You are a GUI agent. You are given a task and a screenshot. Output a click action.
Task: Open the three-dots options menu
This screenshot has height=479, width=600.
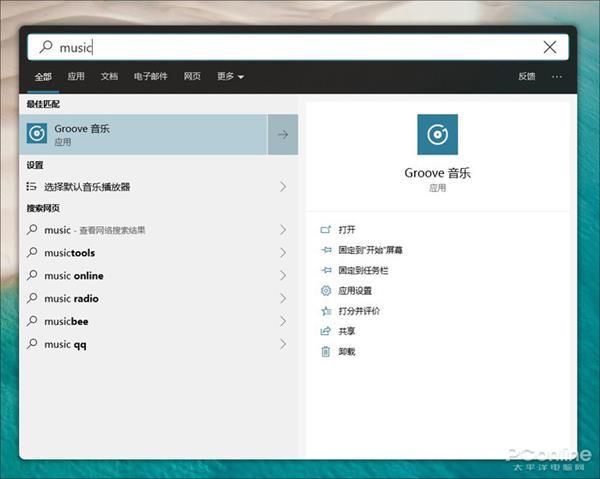(x=557, y=77)
